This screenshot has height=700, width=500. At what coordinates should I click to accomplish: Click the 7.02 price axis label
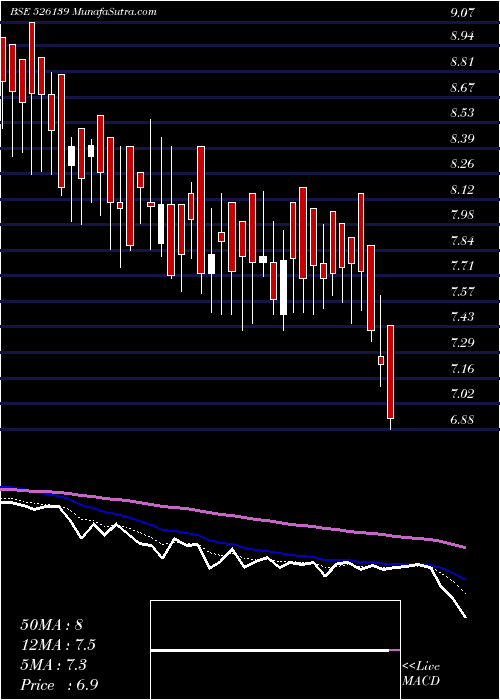coord(462,394)
